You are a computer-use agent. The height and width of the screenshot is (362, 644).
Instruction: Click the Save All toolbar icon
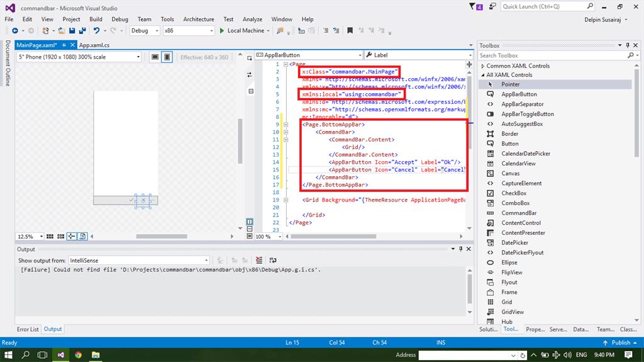tap(82, 30)
